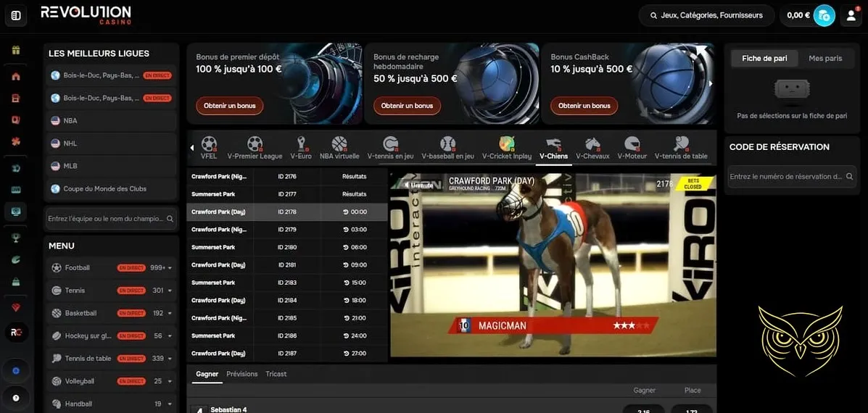Select Crawford Park (Day) race ID 2184
This screenshot has height=413, width=868.
(286, 300)
